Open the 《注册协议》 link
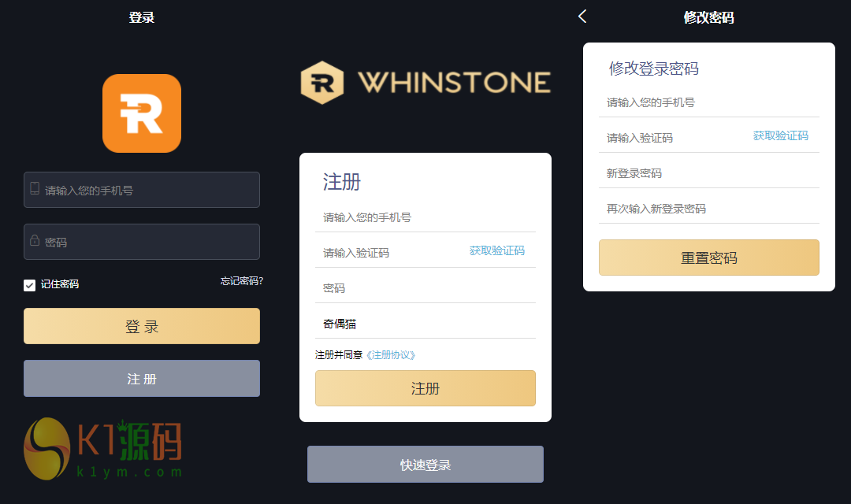The image size is (851, 504). tap(391, 355)
